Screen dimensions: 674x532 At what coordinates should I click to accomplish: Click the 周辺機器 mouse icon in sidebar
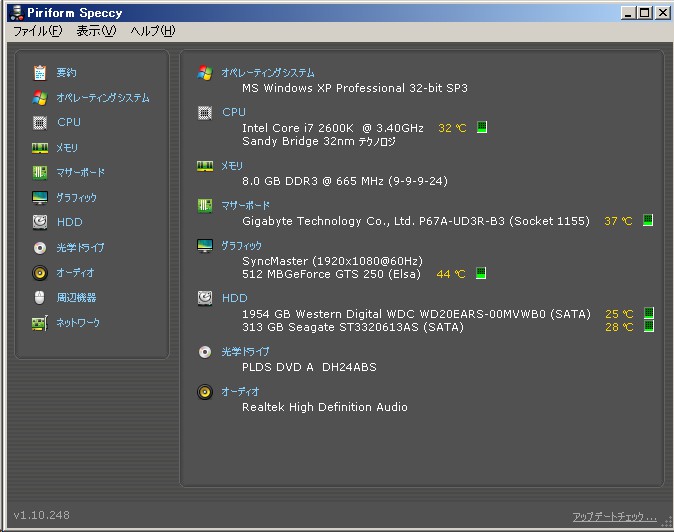(x=40, y=297)
